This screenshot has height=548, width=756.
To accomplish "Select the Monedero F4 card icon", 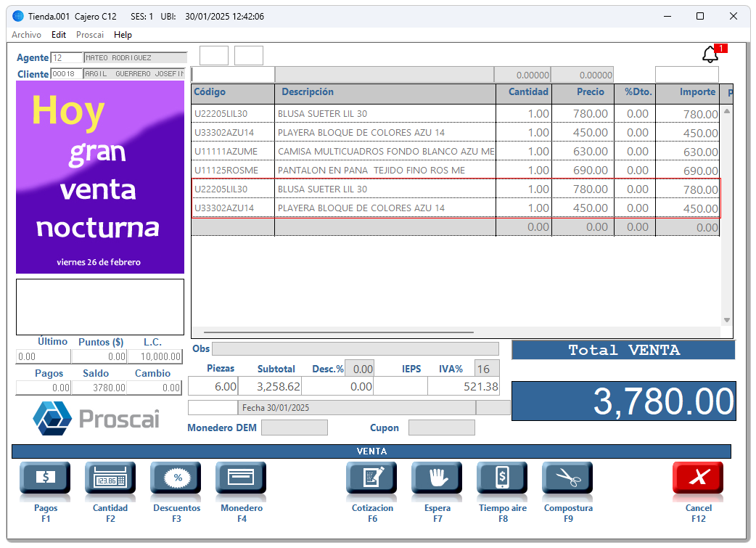I will (x=241, y=478).
